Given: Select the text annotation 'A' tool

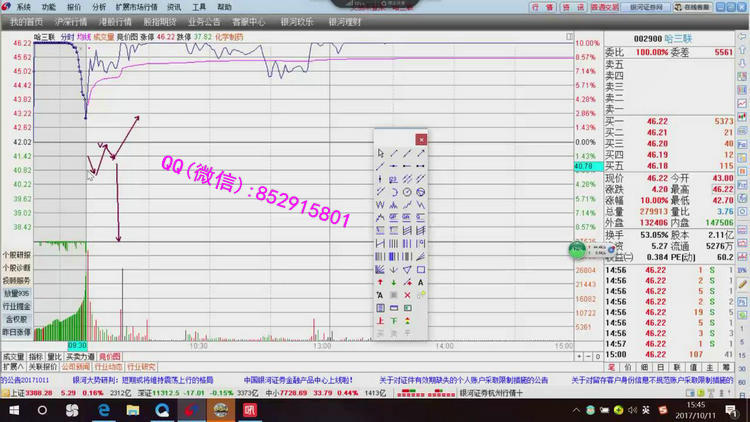Looking at the screenshot, I should click(420, 281).
